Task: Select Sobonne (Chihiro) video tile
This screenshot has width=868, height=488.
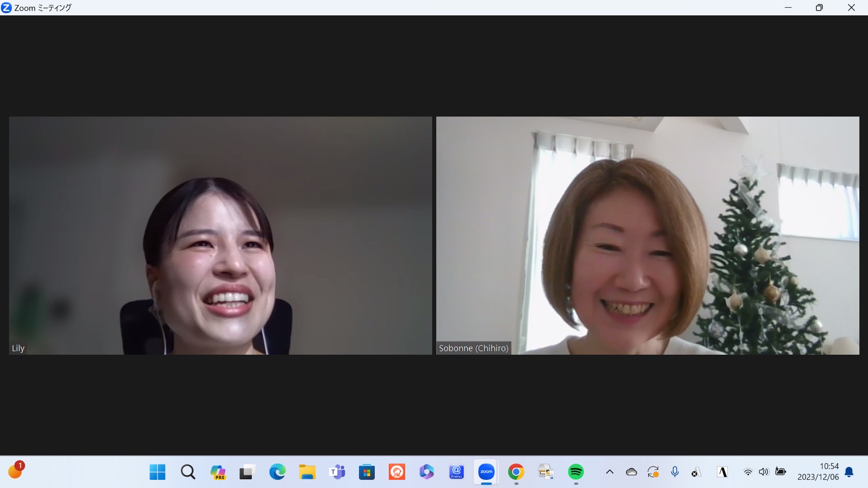Action: [x=647, y=235]
